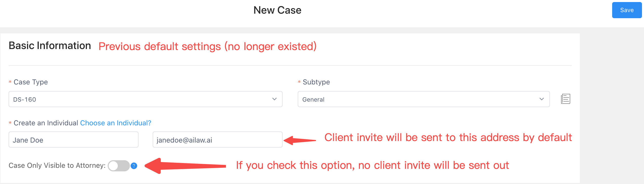Enable the Case Only Visible to Attorney toggle

point(119,166)
